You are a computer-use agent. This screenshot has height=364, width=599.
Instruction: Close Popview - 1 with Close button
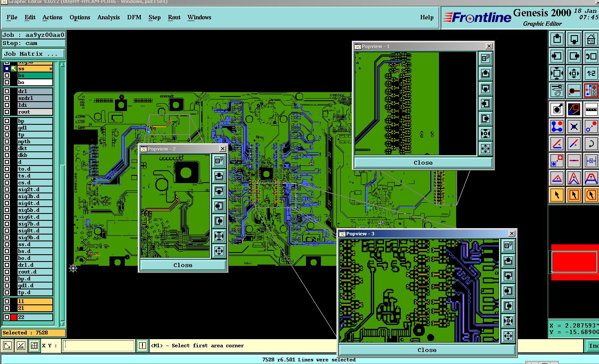423,162
